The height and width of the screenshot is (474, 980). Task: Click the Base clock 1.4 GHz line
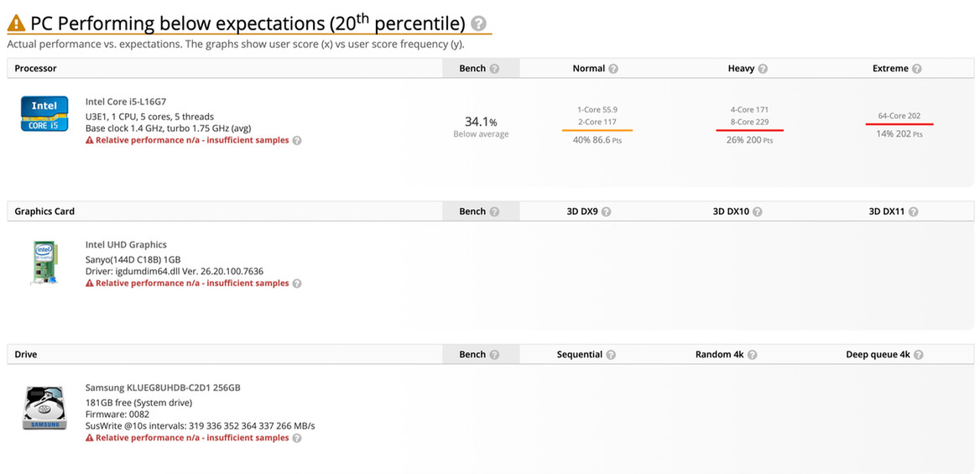pos(168,128)
